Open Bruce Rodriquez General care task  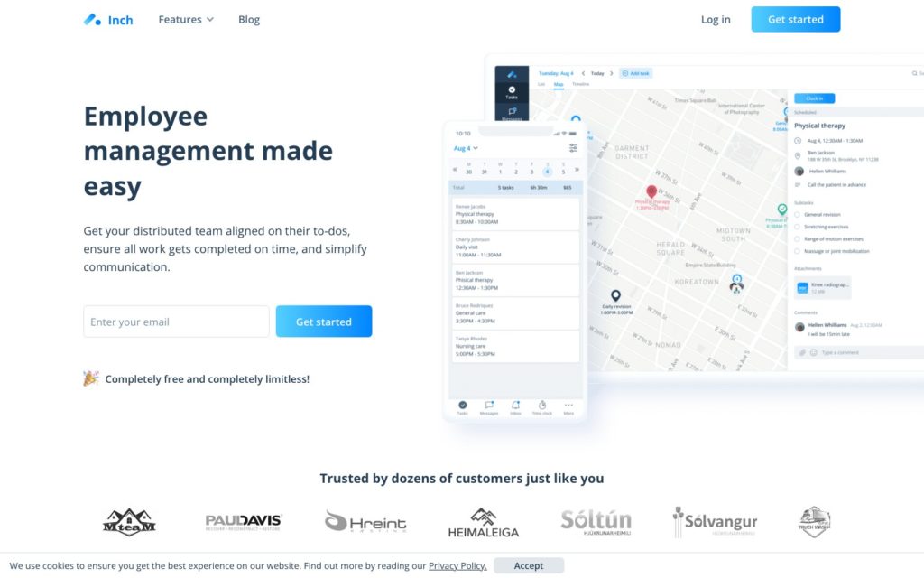515,313
